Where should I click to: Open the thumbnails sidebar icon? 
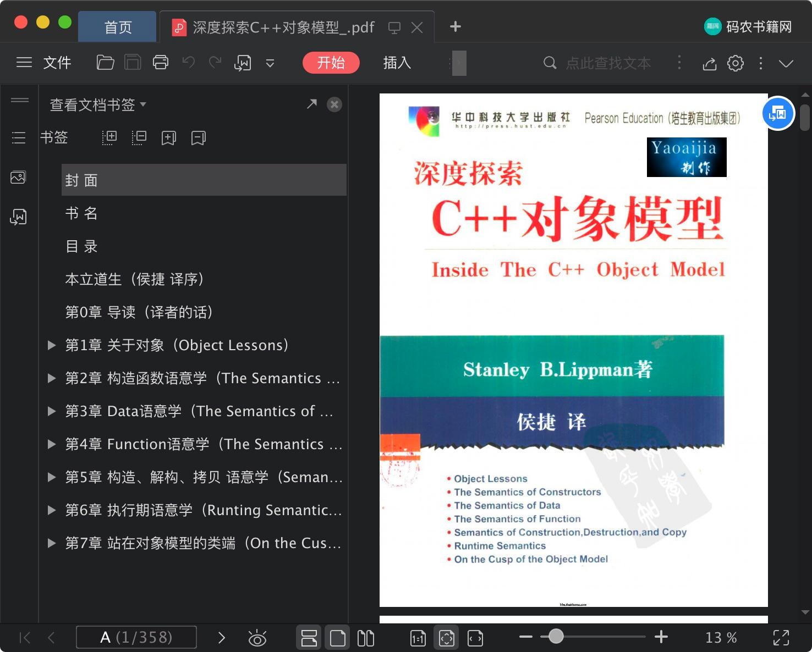pos(18,178)
